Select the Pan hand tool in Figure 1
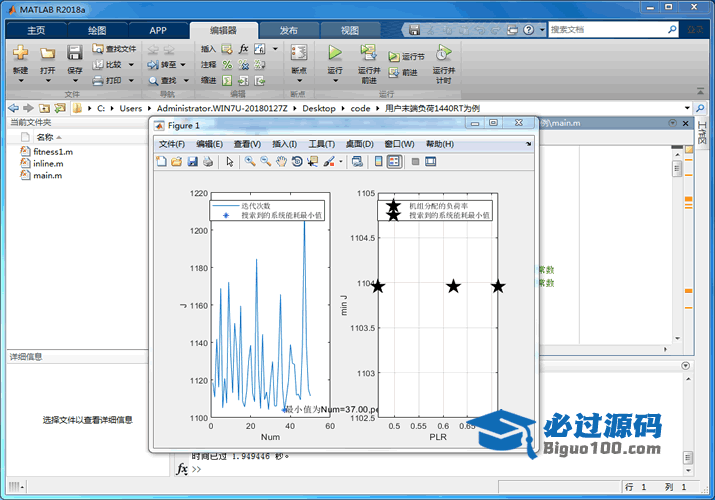The image size is (715, 500). pos(282,161)
